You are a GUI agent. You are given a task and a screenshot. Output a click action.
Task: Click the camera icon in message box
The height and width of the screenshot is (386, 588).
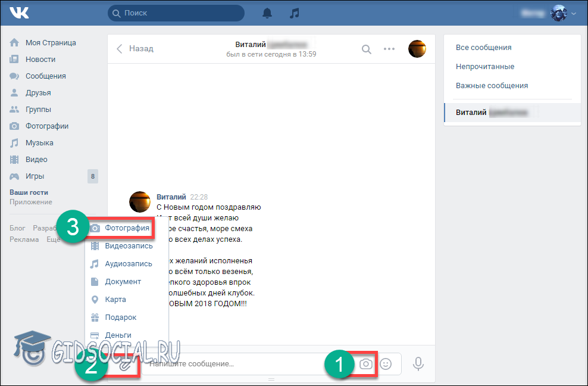point(367,363)
